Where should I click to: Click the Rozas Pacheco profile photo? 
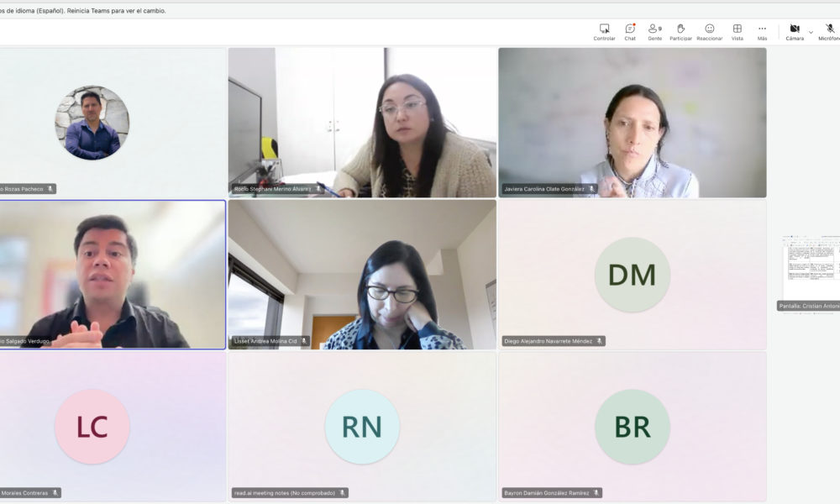tap(92, 123)
